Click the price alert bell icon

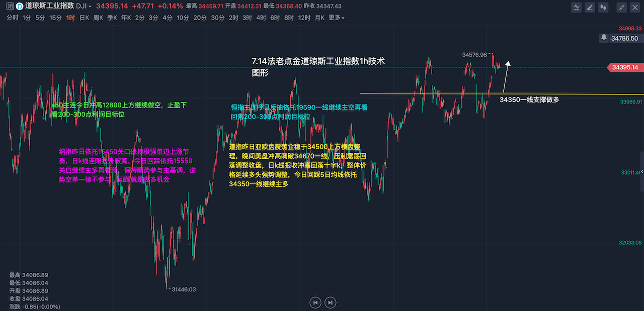point(604,38)
